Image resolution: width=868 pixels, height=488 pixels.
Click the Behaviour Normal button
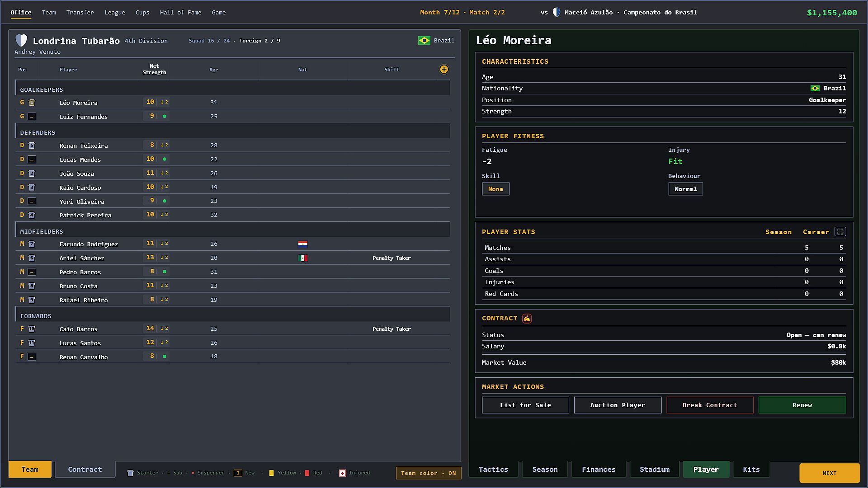685,189
